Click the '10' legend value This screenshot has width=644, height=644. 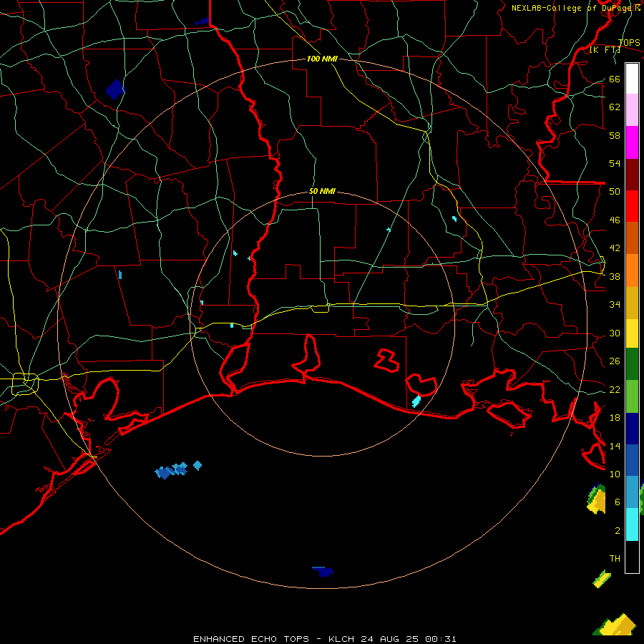[615, 474]
